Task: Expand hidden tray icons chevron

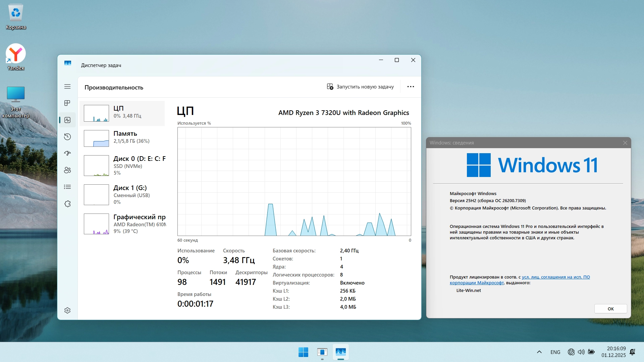Action: tap(539, 352)
